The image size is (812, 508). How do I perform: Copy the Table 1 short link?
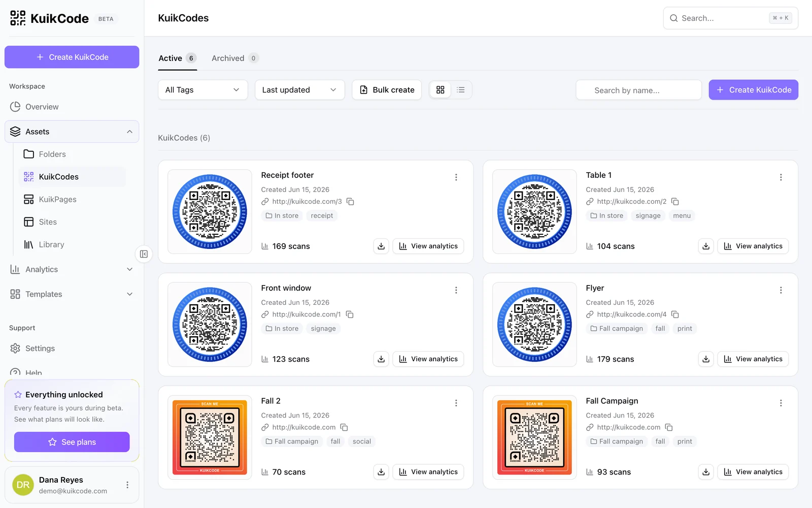pos(675,202)
